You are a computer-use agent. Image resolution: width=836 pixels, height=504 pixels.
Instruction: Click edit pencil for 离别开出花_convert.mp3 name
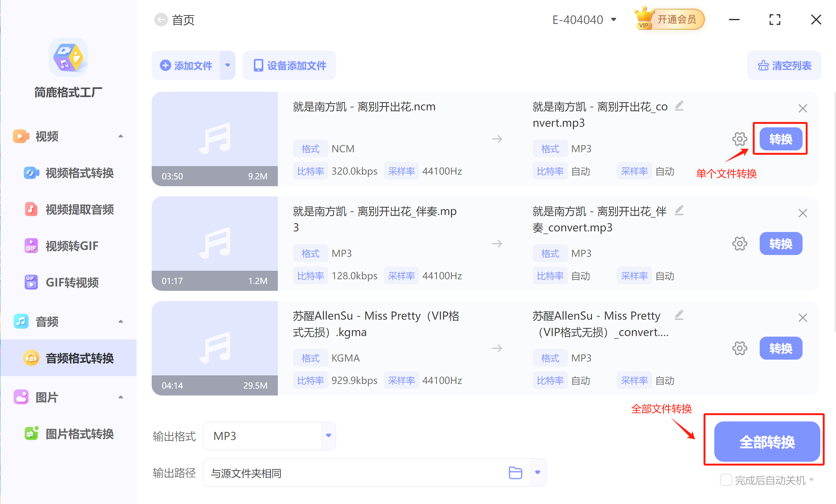[x=679, y=106]
